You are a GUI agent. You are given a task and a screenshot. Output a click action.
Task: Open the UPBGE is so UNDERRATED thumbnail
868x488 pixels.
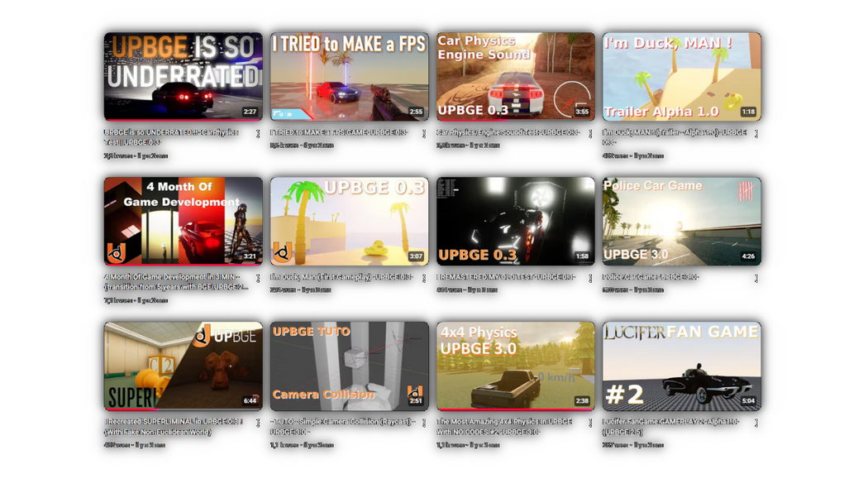183,77
